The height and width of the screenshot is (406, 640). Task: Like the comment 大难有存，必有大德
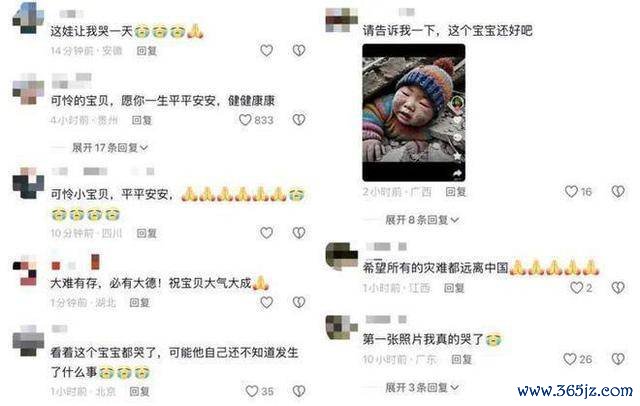pyautogui.click(x=267, y=302)
